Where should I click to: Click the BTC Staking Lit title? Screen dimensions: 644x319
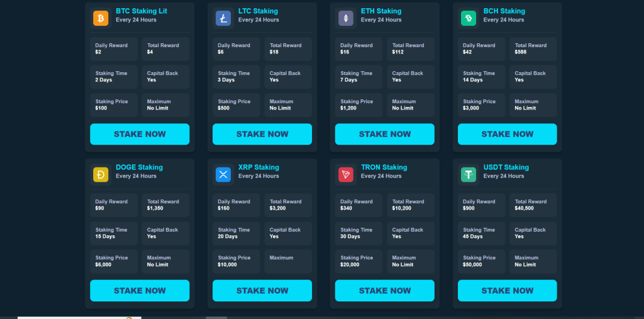click(142, 11)
